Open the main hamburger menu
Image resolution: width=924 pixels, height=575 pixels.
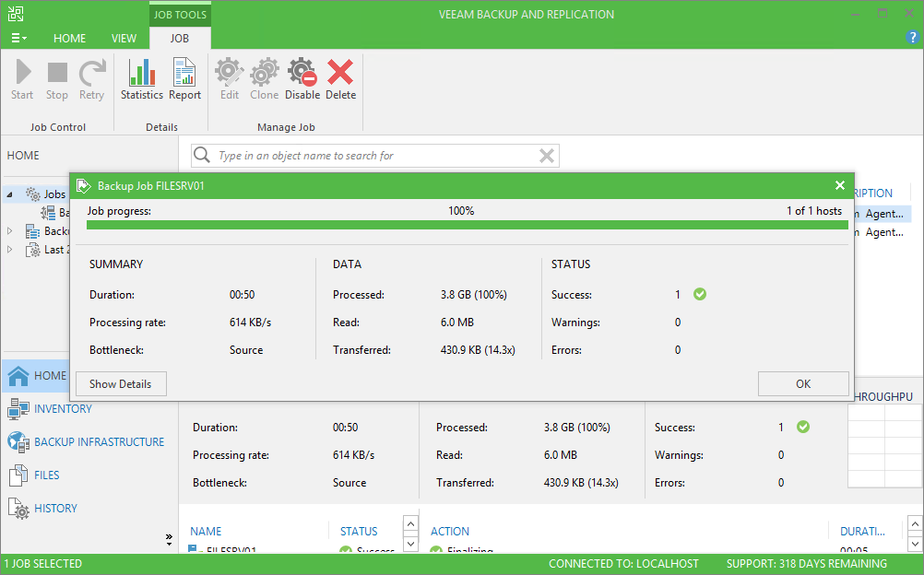tap(18, 38)
